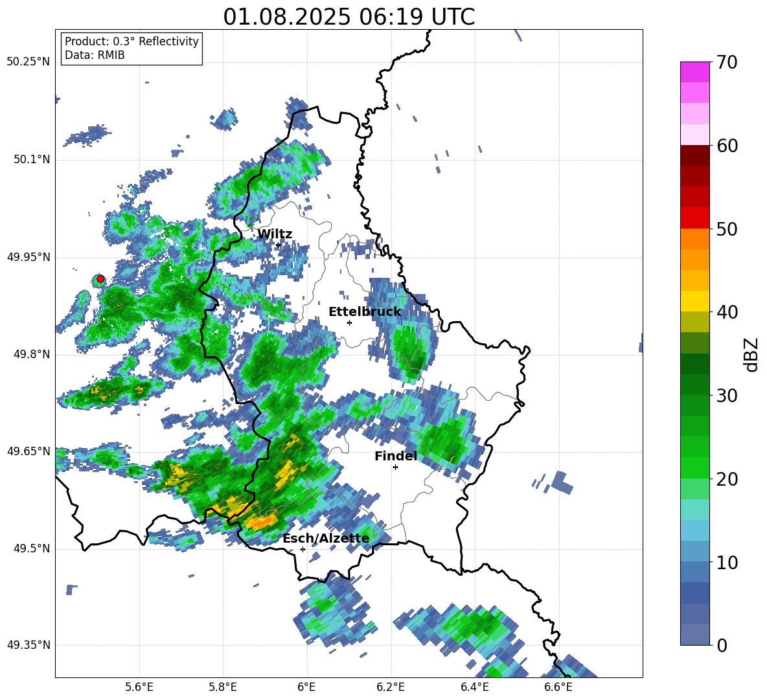Image resolution: width=767 pixels, height=700 pixels.
Task: Click the Wiltz station cross marker
Action: click(278, 245)
